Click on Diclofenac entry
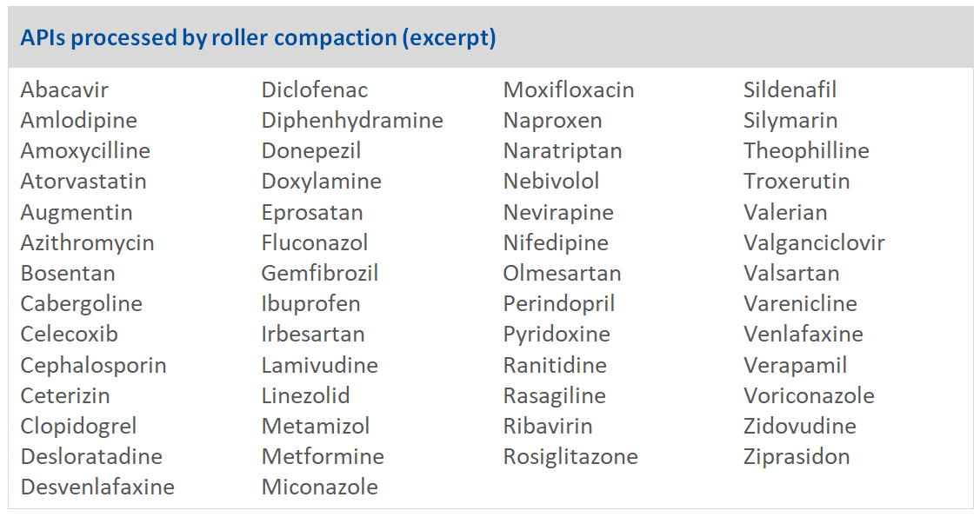 315,89
